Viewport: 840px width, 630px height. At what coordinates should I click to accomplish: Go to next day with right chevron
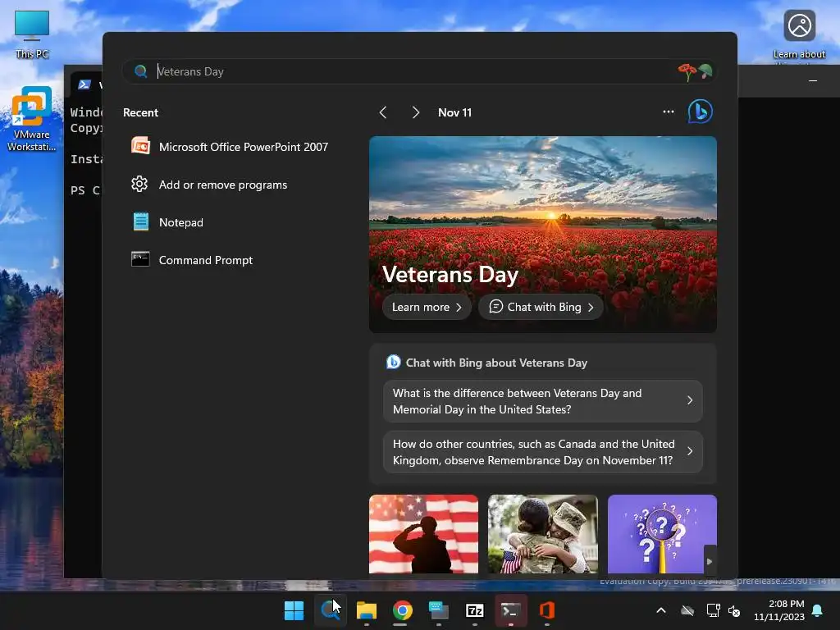[415, 112]
